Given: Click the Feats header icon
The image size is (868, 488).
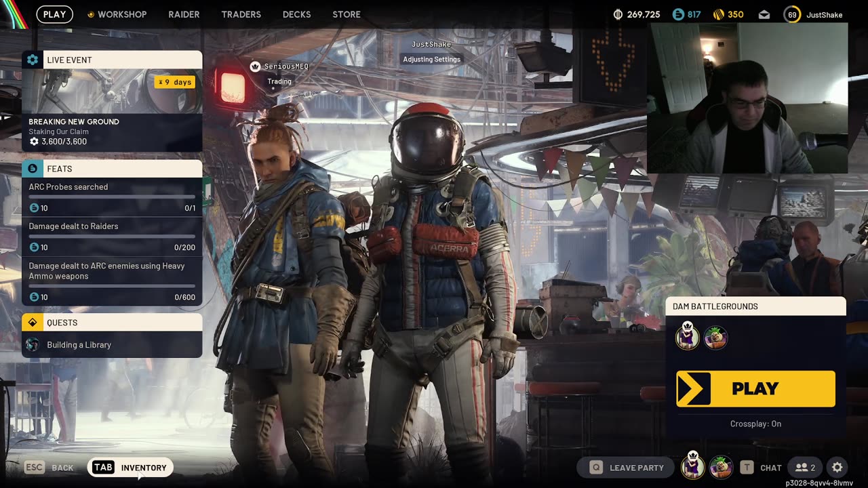Looking at the screenshot, I should click(x=33, y=169).
